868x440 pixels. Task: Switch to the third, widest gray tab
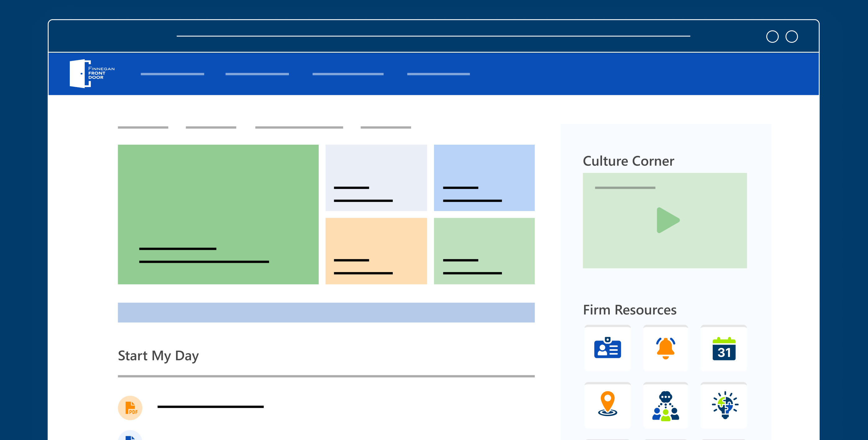pos(299,127)
